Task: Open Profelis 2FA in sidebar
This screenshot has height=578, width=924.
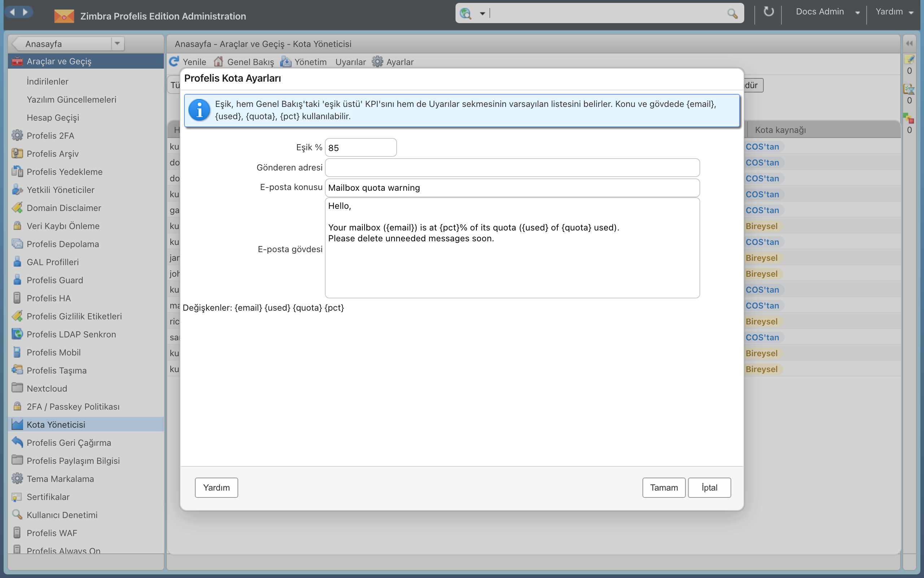Action: tap(86, 136)
